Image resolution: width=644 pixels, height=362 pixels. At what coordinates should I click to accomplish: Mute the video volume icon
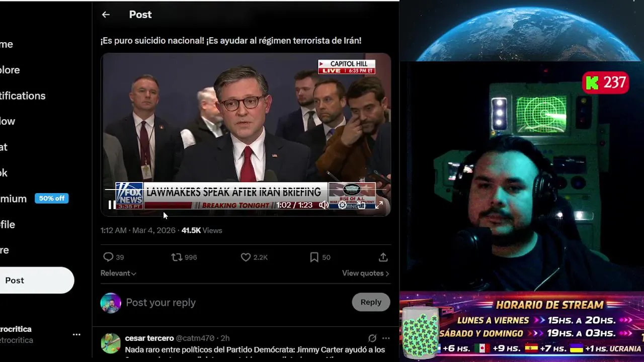pos(324,205)
